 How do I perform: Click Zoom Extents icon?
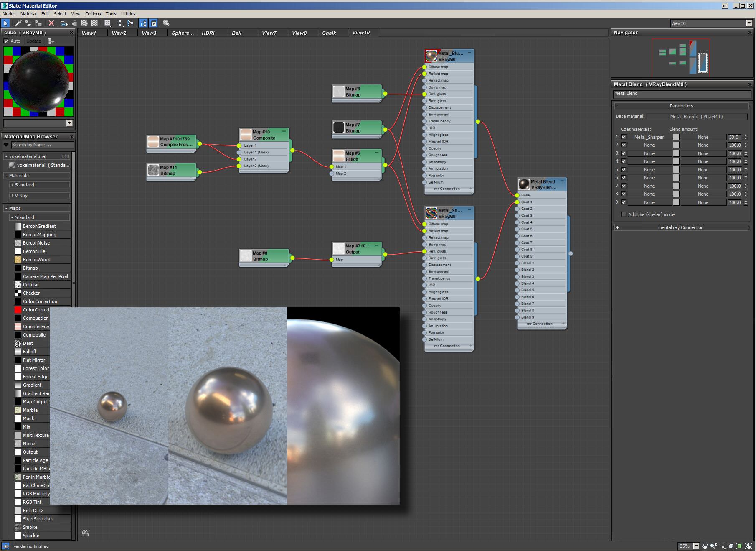point(731,546)
